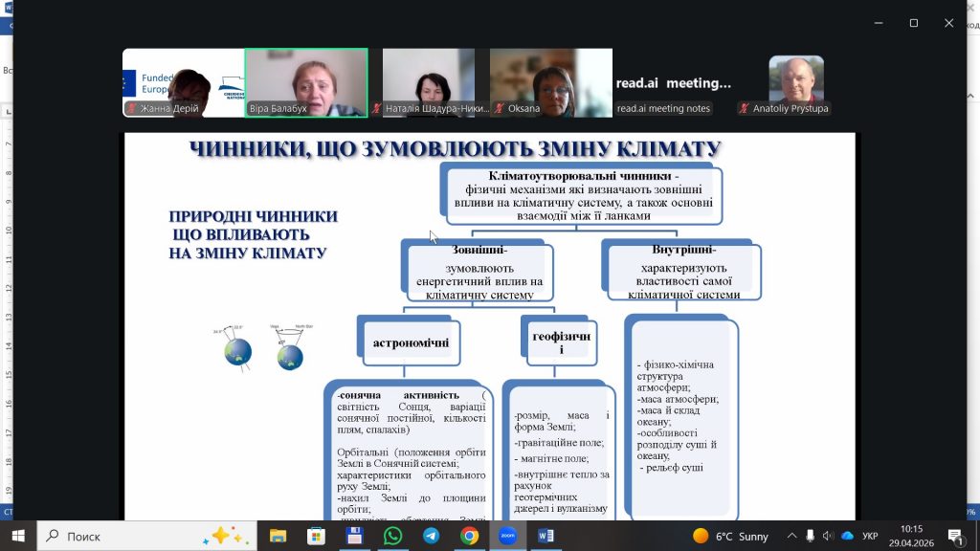
Task: Open the 6°C Sunny weather widget
Action: [731, 536]
